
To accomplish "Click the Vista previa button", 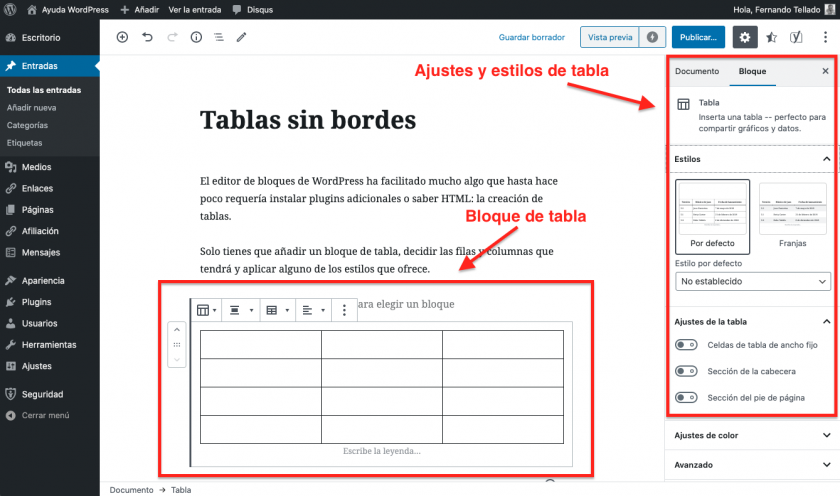I will coord(610,37).
